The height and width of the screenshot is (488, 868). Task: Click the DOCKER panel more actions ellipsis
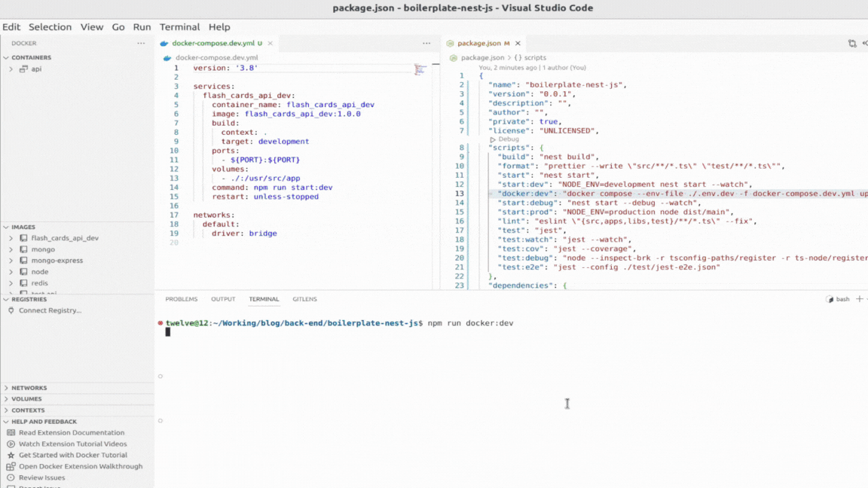coord(141,43)
